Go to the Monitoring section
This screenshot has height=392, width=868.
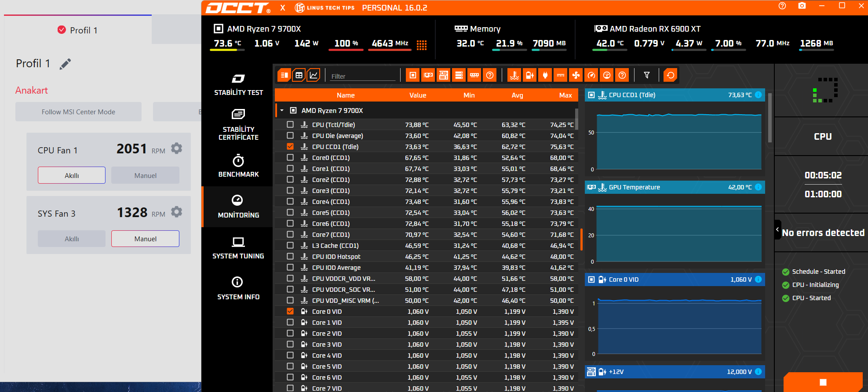(238, 207)
